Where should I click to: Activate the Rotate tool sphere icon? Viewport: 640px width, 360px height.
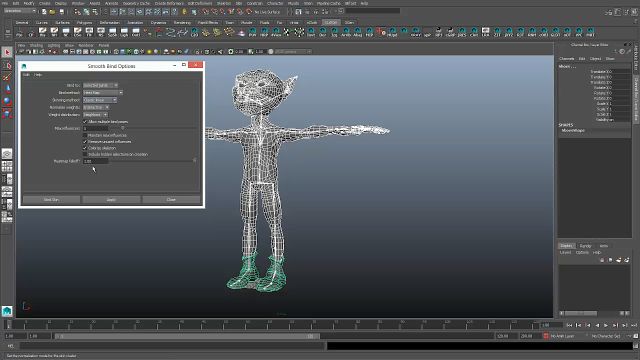7,101
